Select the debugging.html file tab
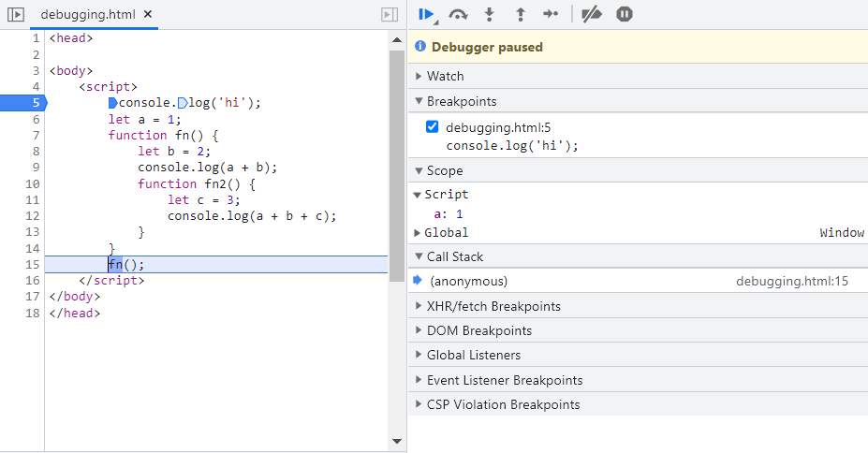Screen dimensions: 868x453 pos(88,14)
